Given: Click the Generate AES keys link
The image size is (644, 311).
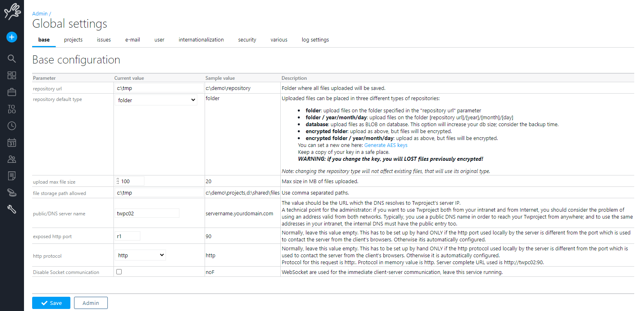Looking at the screenshot, I should point(386,145).
